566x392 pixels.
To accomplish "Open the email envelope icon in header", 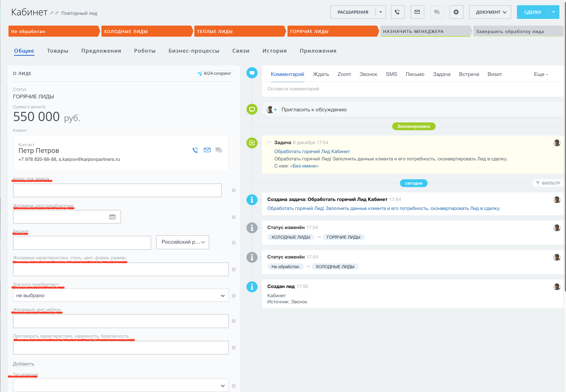I will click(417, 12).
